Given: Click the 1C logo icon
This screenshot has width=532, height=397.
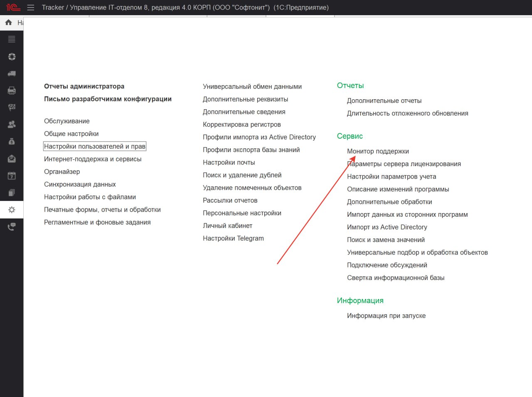Looking at the screenshot, I should [13, 7].
